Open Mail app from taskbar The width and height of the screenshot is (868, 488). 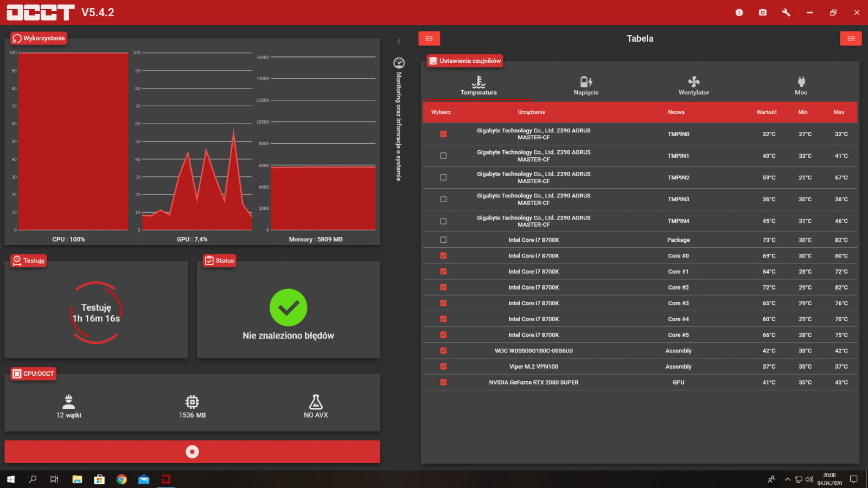(144, 479)
